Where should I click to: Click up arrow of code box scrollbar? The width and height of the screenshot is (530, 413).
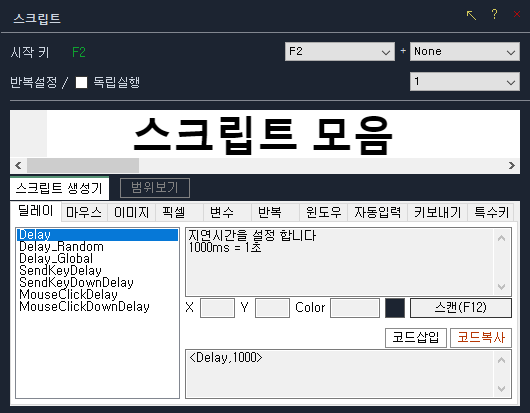(502, 360)
